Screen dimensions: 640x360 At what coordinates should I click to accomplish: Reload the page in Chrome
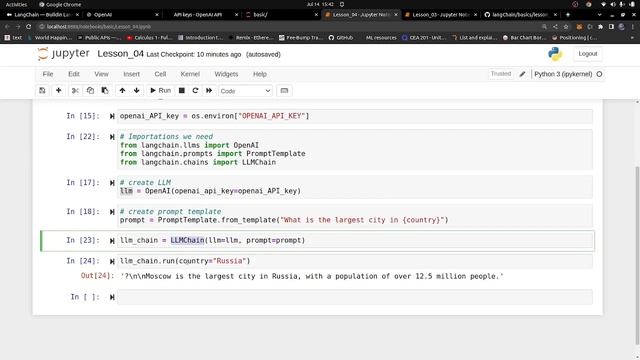pos(29,27)
